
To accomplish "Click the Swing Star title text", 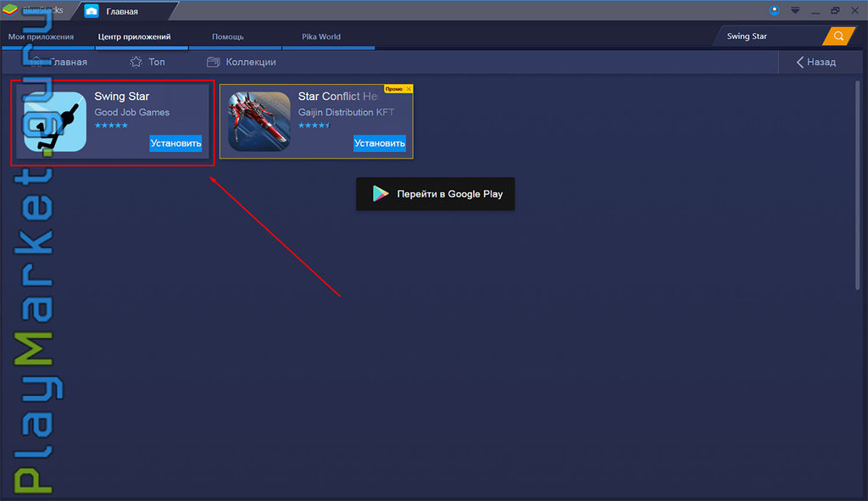I will pos(122,97).
